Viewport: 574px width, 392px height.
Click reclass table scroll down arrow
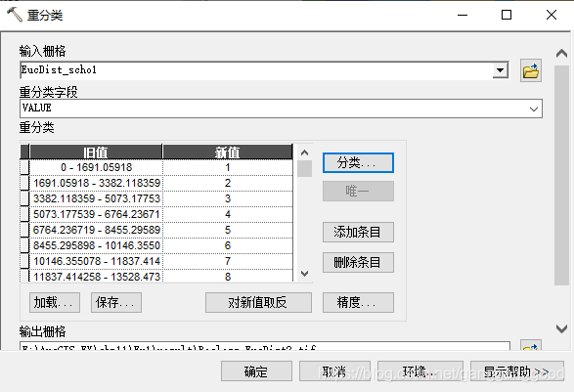(304, 274)
